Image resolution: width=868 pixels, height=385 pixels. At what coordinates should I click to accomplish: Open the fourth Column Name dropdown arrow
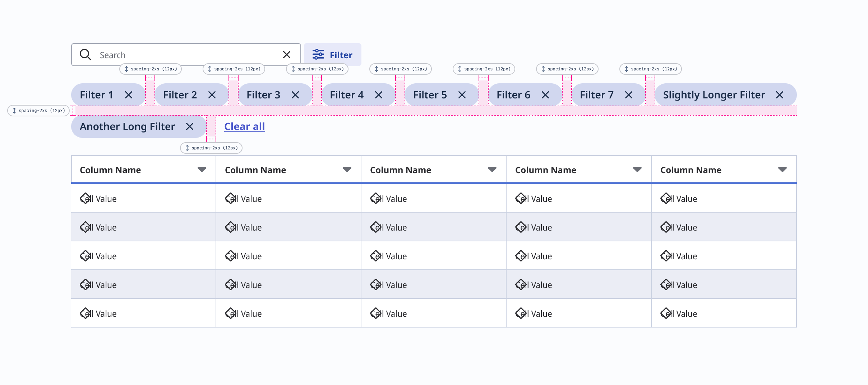point(637,170)
